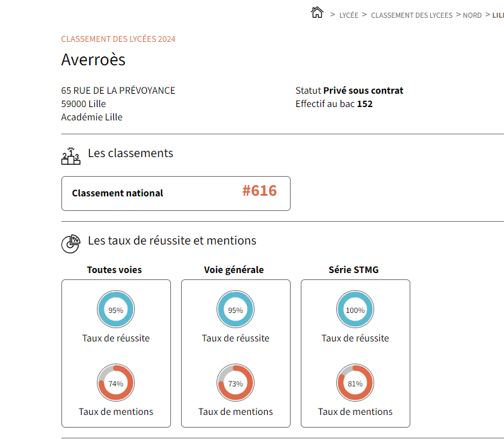
Task: Click Taux de réussite label under Toutes voies
Action: [x=116, y=338]
